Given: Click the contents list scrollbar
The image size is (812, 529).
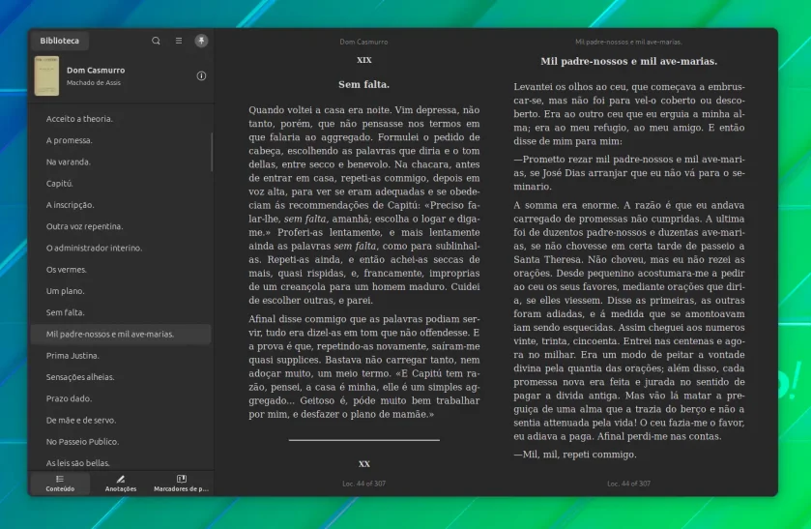Looking at the screenshot, I should [212, 152].
